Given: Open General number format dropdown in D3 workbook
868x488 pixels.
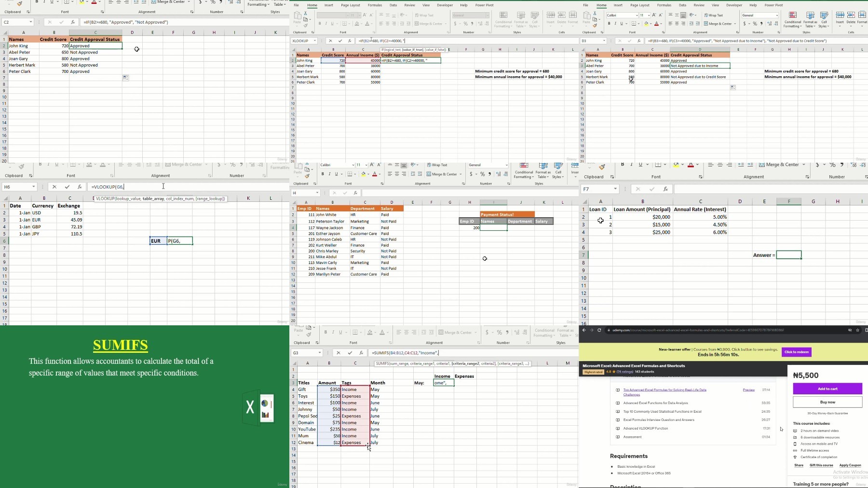Looking at the screenshot, I should (x=777, y=15).
